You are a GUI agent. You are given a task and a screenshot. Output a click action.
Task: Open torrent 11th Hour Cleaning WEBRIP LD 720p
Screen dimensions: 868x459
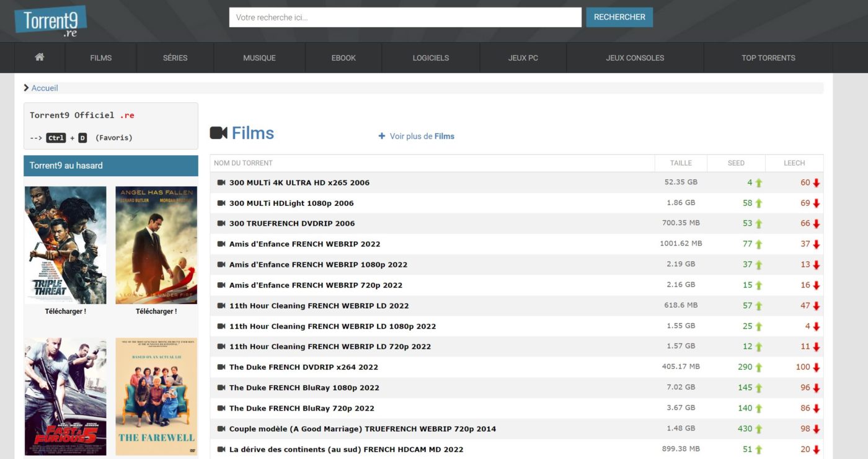pos(330,347)
